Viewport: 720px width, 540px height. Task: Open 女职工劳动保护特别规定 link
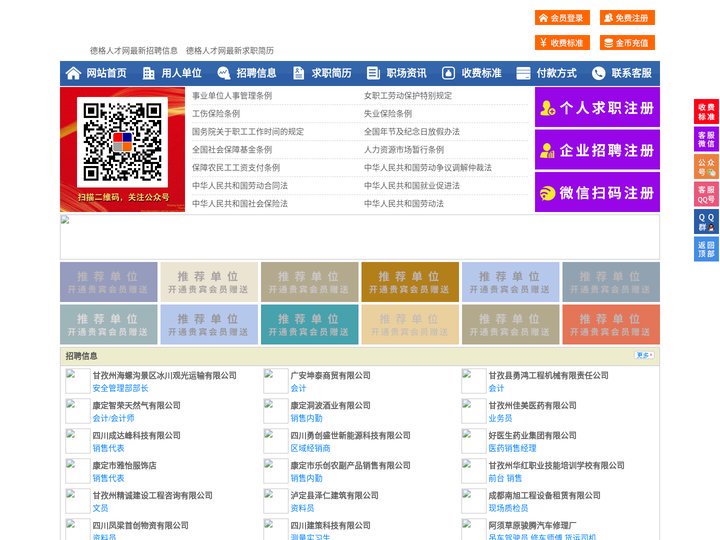point(408,96)
